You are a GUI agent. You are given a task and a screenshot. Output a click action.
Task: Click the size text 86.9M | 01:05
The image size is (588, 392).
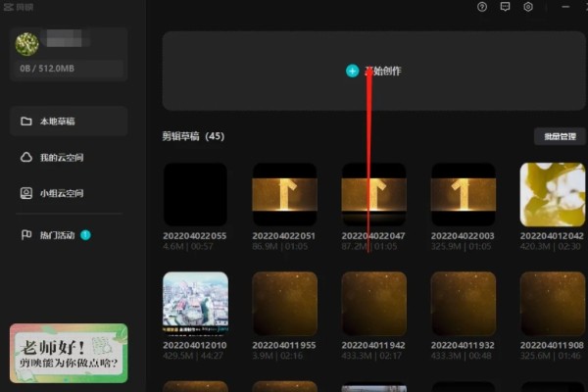(280, 246)
